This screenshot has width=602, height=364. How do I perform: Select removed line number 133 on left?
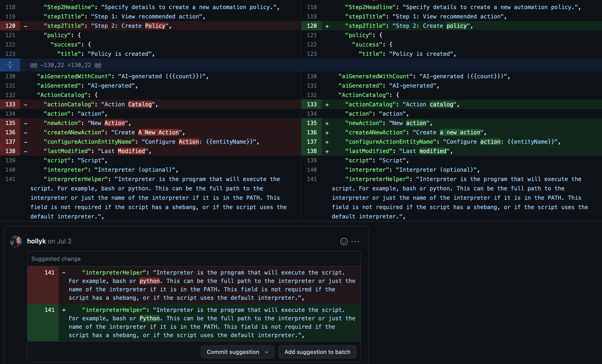click(x=10, y=104)
